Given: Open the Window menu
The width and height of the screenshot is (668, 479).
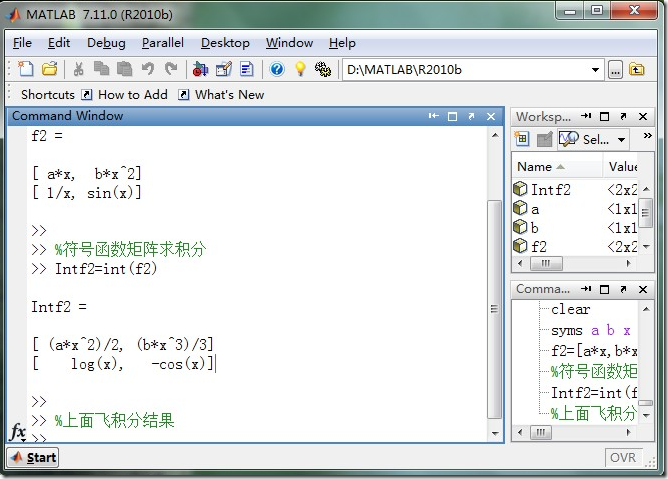Looking at the screenshot, I should [x=289, y=43].
